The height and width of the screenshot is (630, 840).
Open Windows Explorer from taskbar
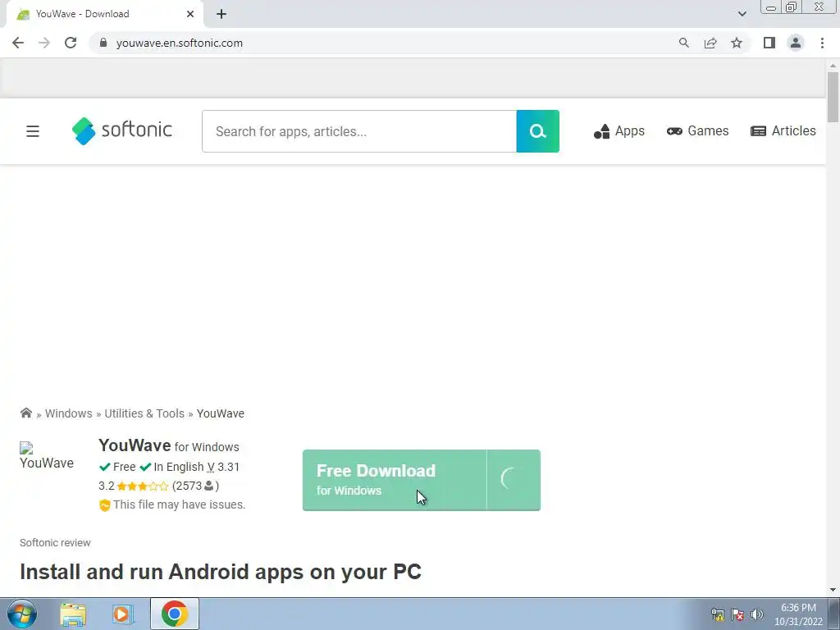tap(73, 614)
